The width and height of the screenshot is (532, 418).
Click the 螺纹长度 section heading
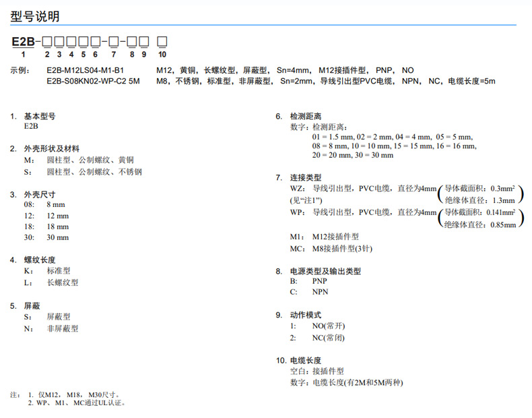(x=40, y=260)
